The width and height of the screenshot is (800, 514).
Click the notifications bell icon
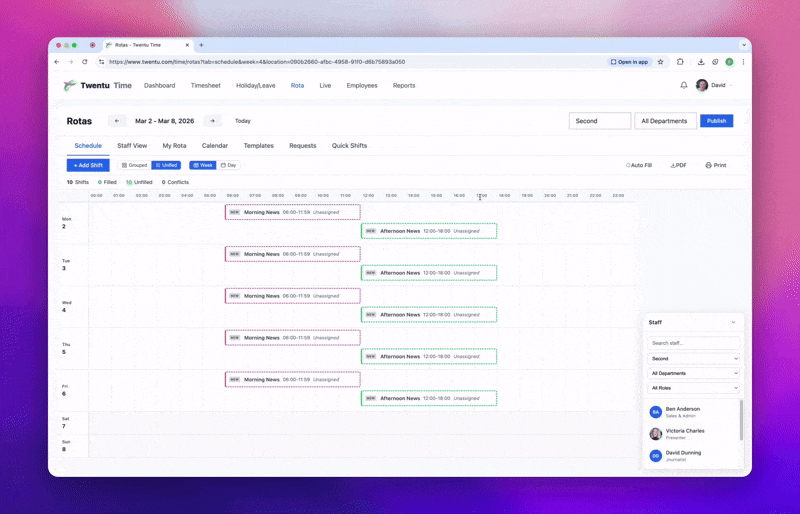pyautogui.click(x=684, y=86)
